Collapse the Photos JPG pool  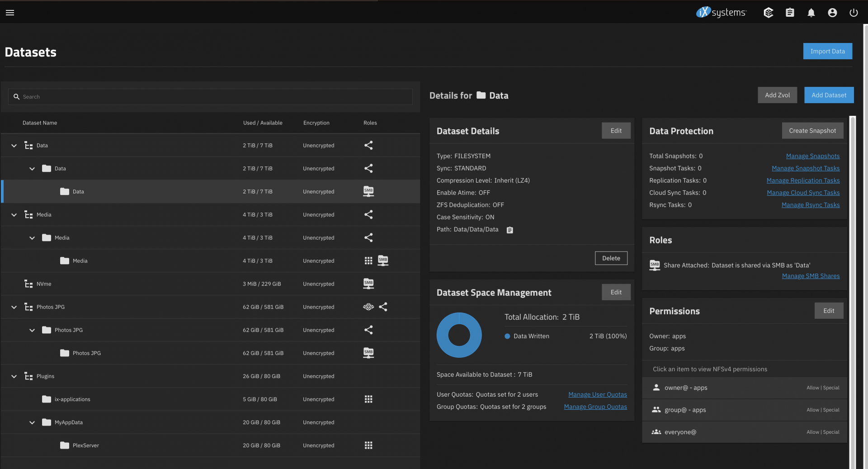point(14,307)
